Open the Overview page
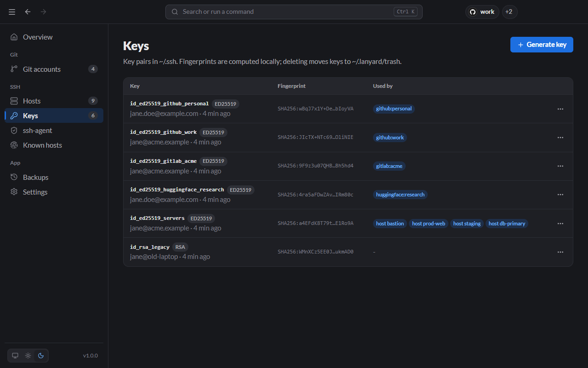588x368 pixels. pos(54,37)
